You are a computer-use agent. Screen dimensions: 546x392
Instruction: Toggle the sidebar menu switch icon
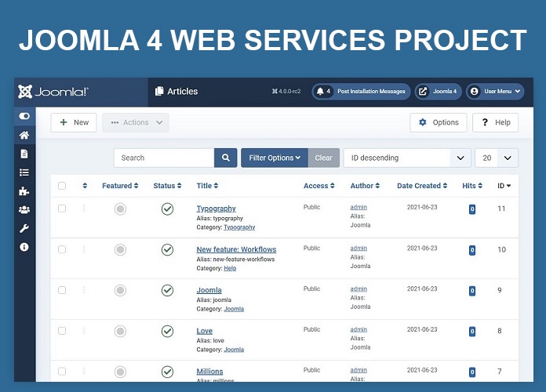coord(24,116)
